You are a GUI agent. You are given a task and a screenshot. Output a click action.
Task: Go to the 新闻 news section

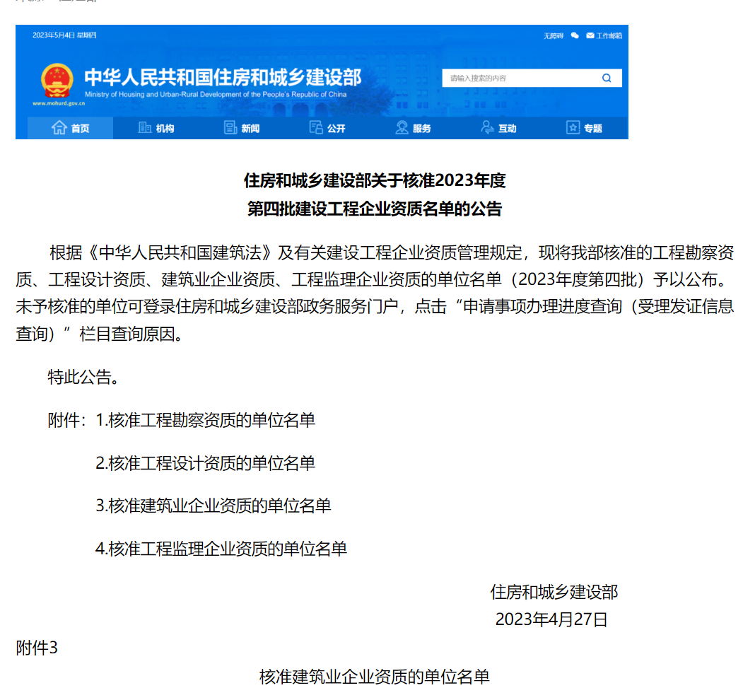click(x=242, y=128)
